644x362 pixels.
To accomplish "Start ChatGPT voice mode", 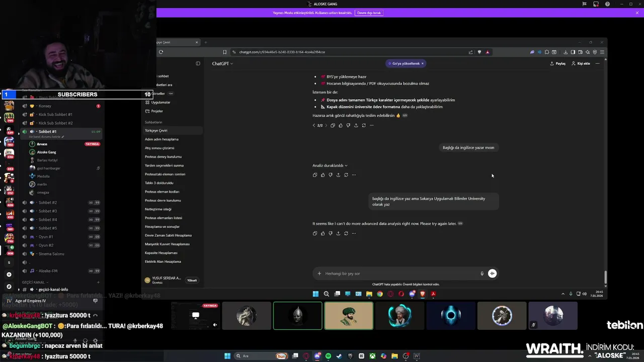I will point(492,274).
